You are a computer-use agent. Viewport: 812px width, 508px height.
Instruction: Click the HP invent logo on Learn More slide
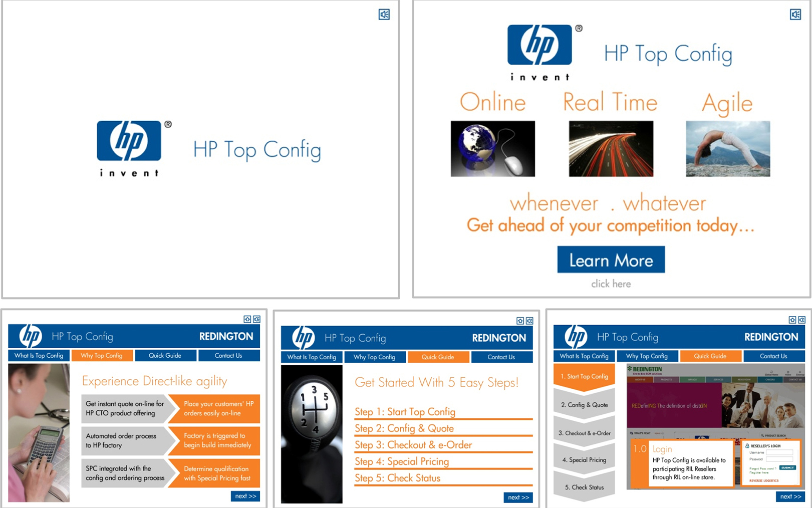pos(545,53)
